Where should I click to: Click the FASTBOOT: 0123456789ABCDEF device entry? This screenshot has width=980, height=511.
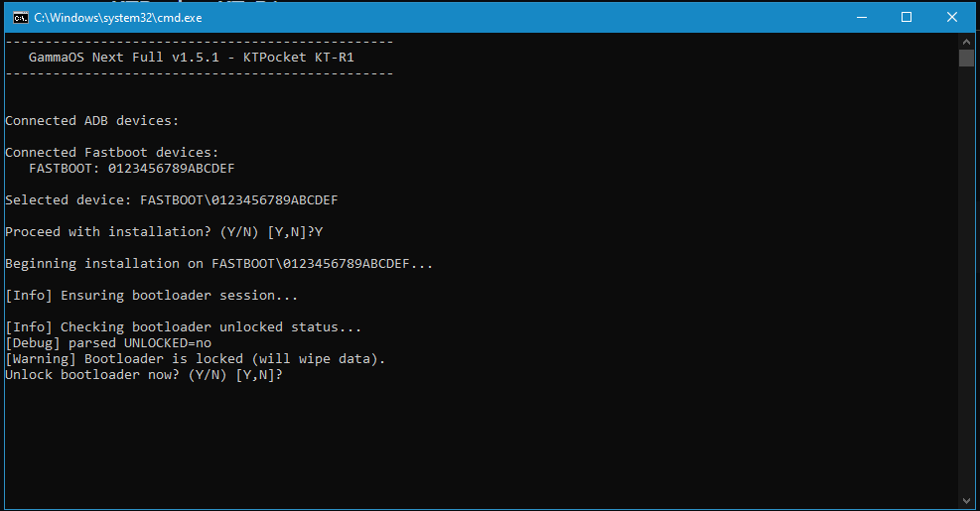(132, 169)
